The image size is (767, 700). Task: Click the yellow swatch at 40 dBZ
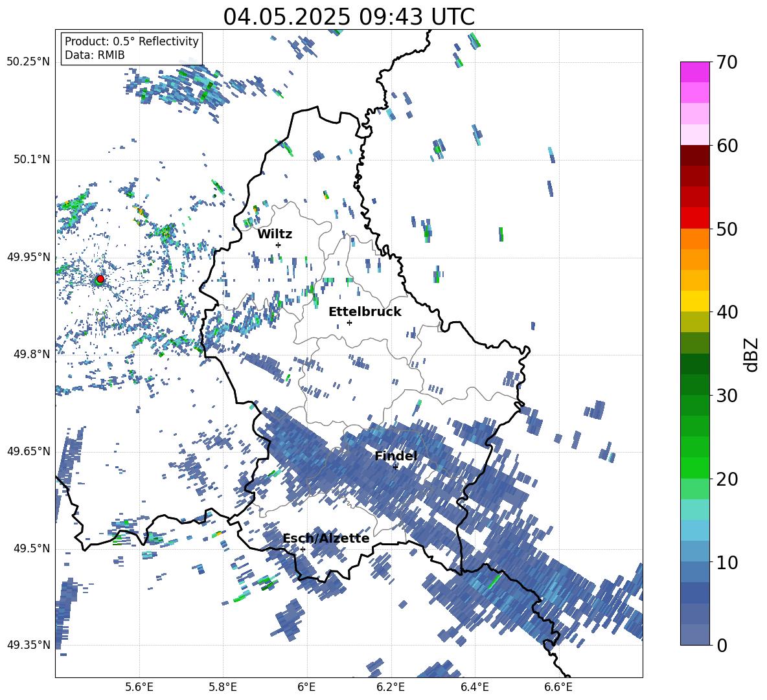coord(694,301)
